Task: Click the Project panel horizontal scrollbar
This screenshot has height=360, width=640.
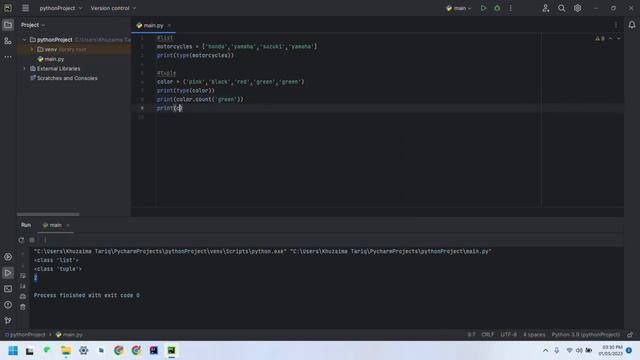Action: [x=48, y=214]
